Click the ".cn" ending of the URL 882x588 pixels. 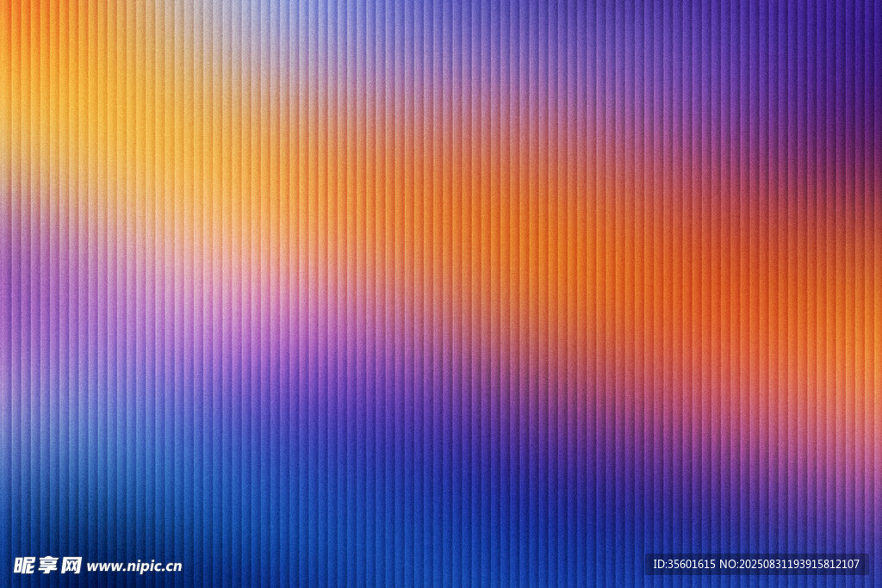coord(172,566)
